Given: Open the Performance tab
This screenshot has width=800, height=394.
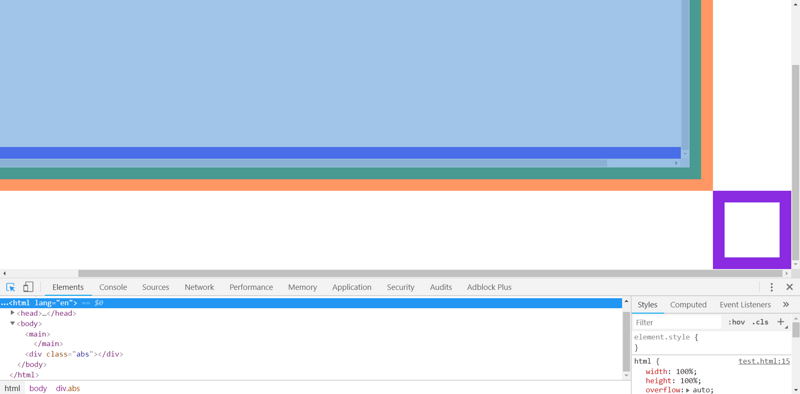Looking at the screenshot, I should tap(251, 287).
